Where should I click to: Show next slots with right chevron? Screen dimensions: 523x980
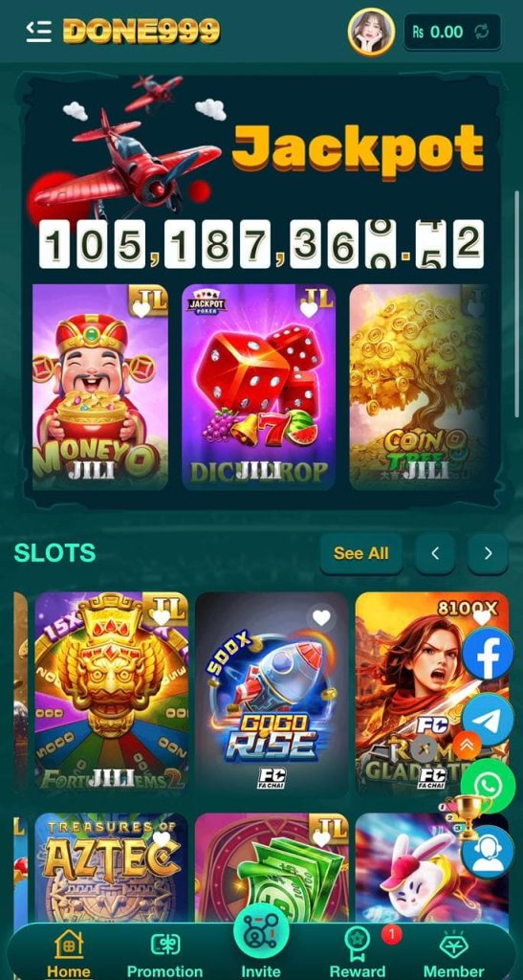pyautogui.click(x=488, y=553)
